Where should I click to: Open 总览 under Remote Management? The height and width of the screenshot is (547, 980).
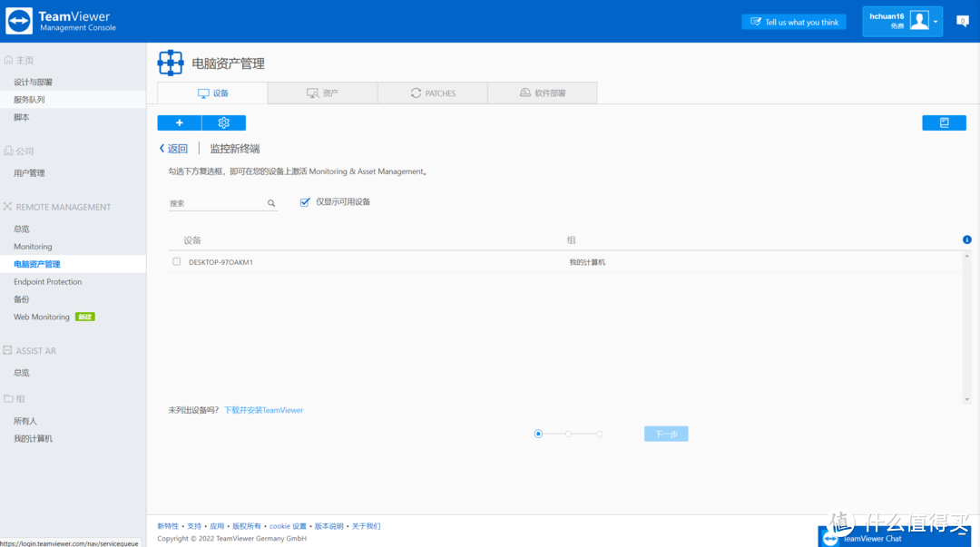22,229
